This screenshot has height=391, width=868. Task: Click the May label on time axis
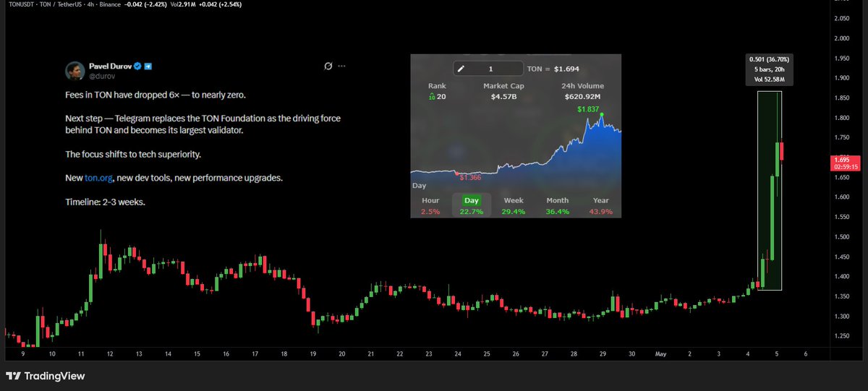point(660,354)
